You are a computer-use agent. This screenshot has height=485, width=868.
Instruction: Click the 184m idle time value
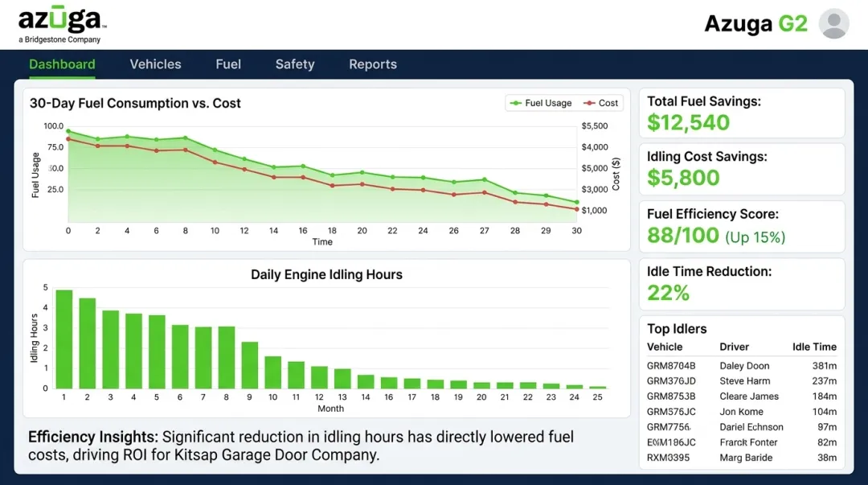pyautogui.click(x=825, y=397)
